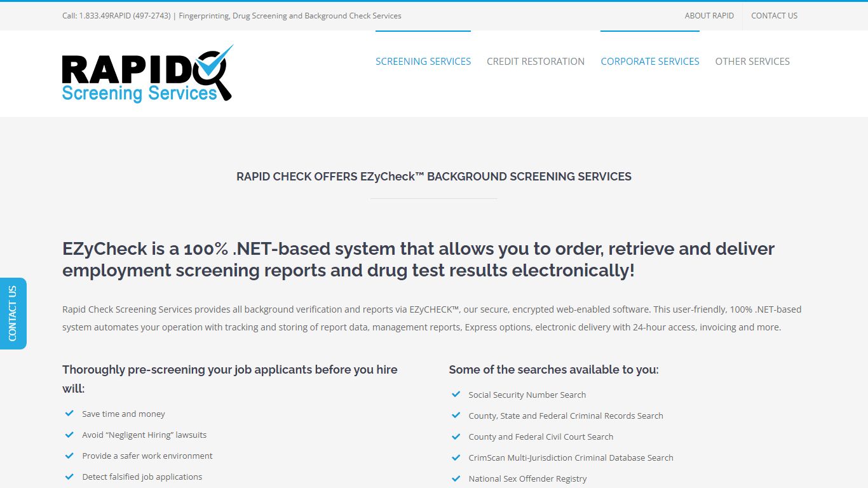Click checkmark beside Provide a safer work environment
Screen dimensions: 868x488
70,455
